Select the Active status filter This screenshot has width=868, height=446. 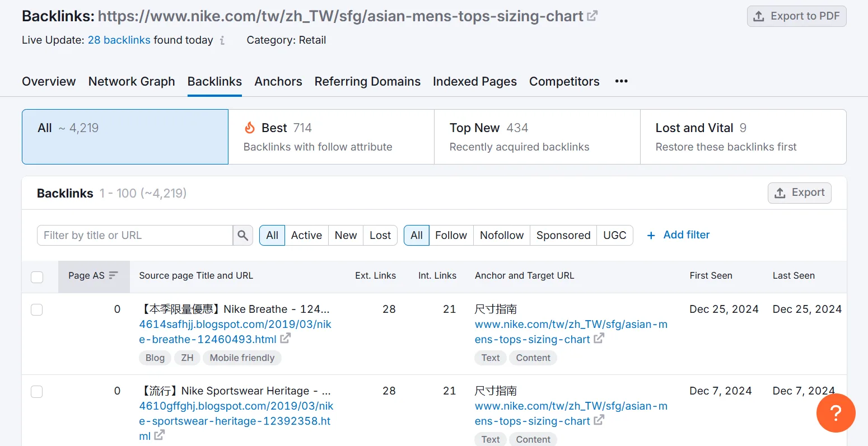coord(306,236)
